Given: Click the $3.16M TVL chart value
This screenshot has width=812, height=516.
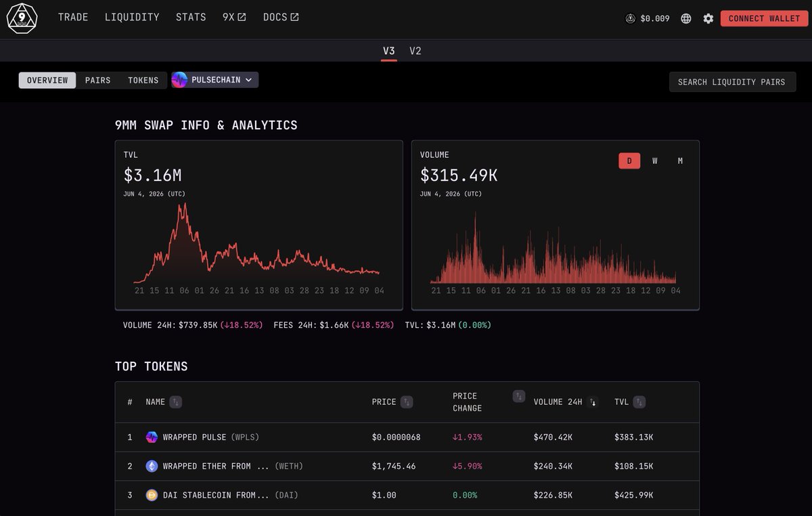Looking at the screenshot, I should (x=152, y=175).
